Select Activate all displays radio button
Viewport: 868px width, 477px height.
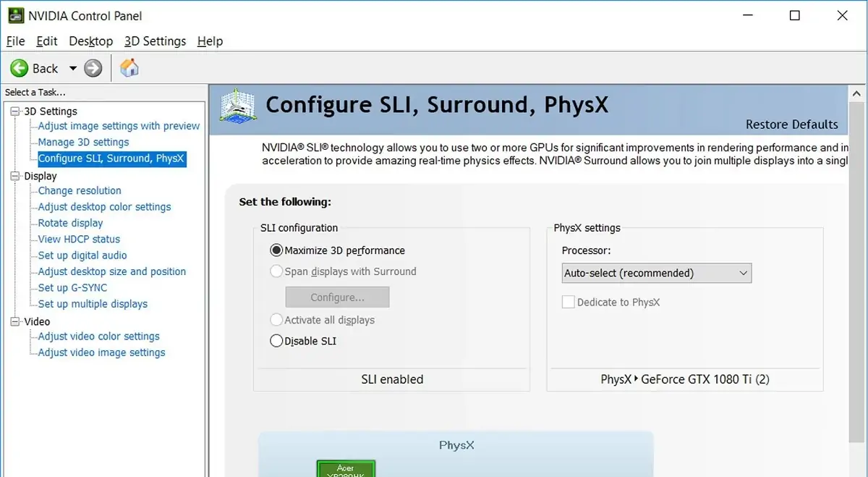[276, 320]
